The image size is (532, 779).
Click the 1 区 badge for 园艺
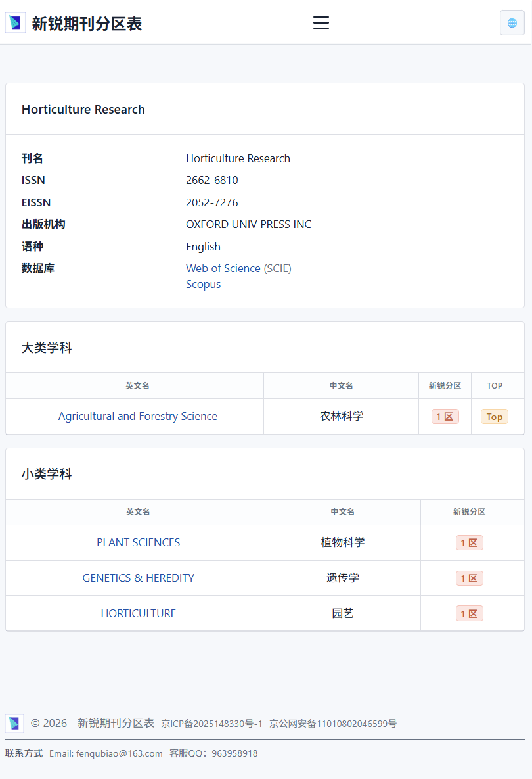coord(469,614)
